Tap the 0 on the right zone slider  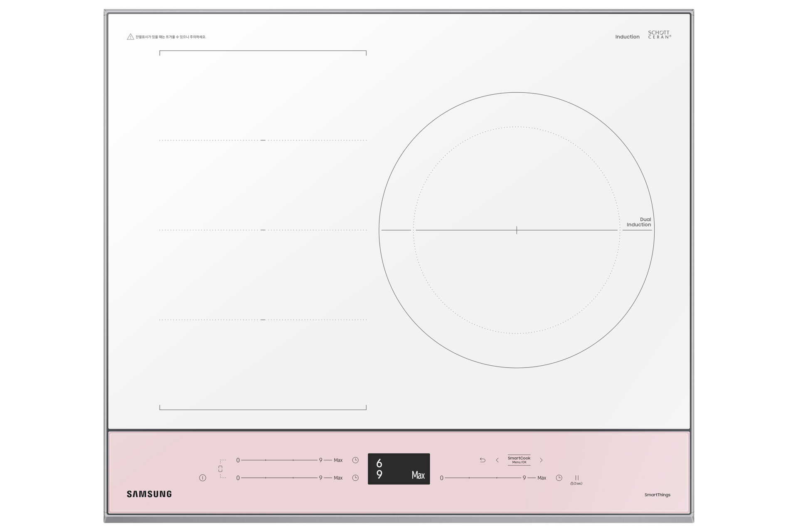[x=441, y=478]
